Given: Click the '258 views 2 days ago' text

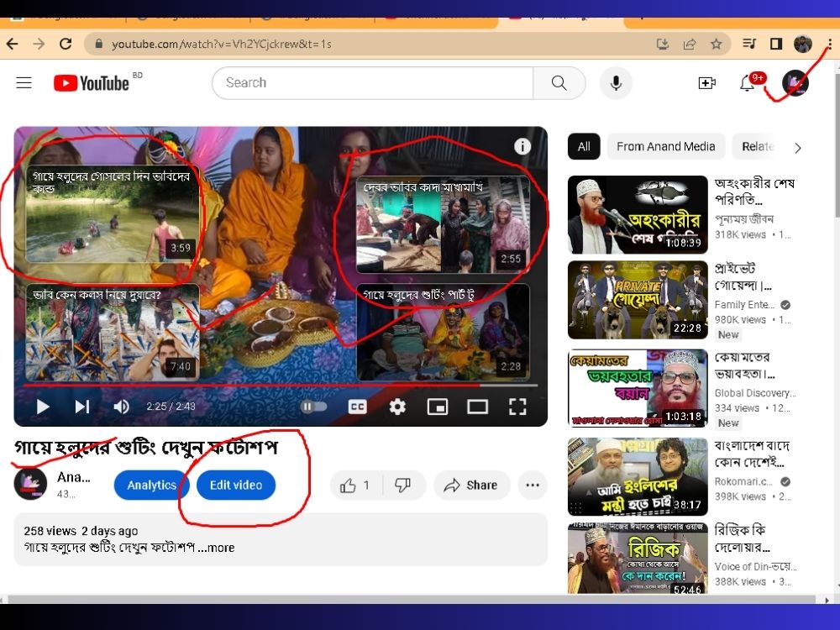Looking at the screenshot, I should click(81, 531).
